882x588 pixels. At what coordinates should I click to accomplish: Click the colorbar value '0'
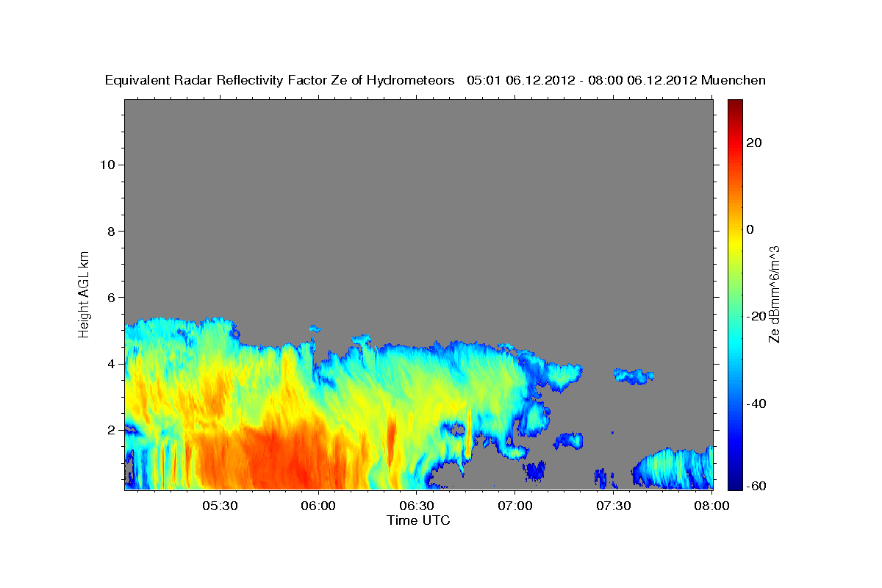click(750, 229)
